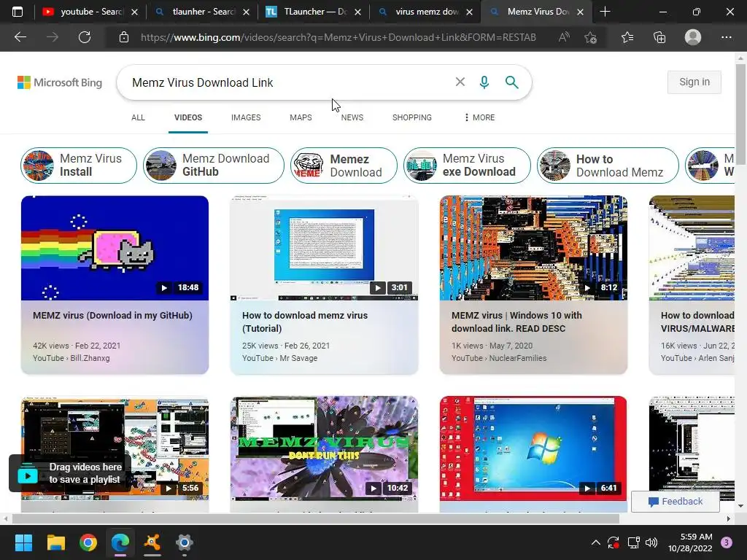
Task: Open Edge Settings and more menu
Action: pos(726,37)
